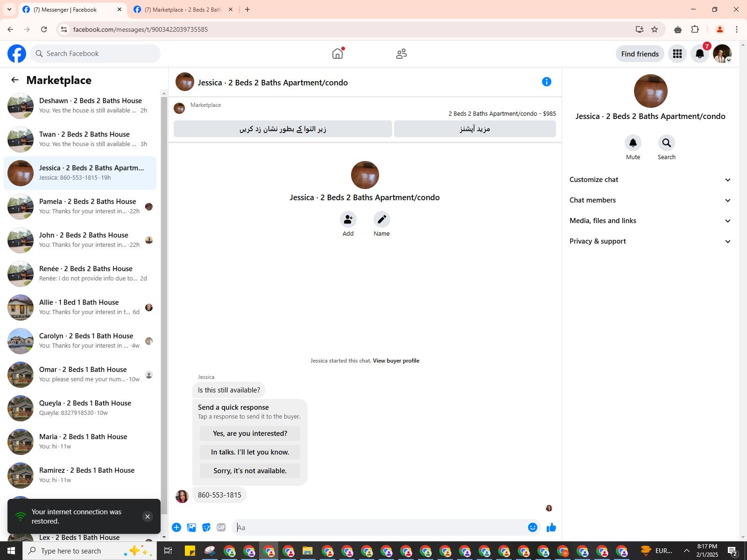Open the View buyer profile link
The width and height of the screenshot is (747, 560).
pyautogui.click(x=396, y=361)
